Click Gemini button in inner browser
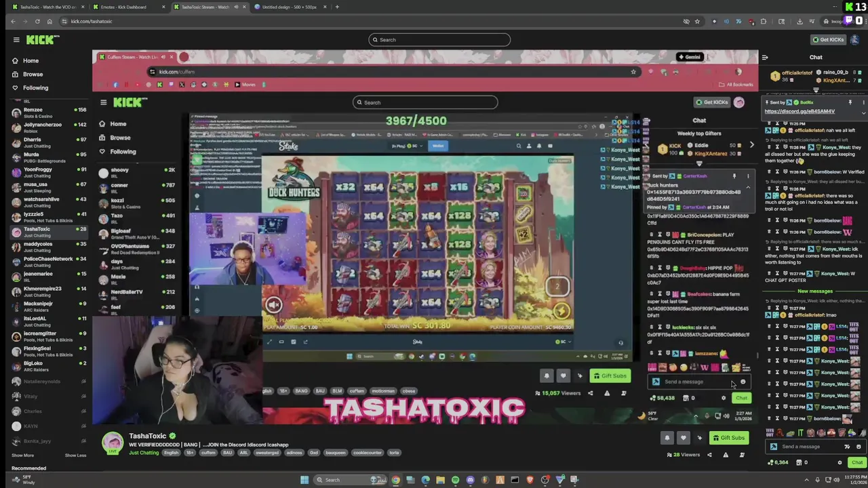The height and width of the screenshot is (488, 868). [689, 57]
